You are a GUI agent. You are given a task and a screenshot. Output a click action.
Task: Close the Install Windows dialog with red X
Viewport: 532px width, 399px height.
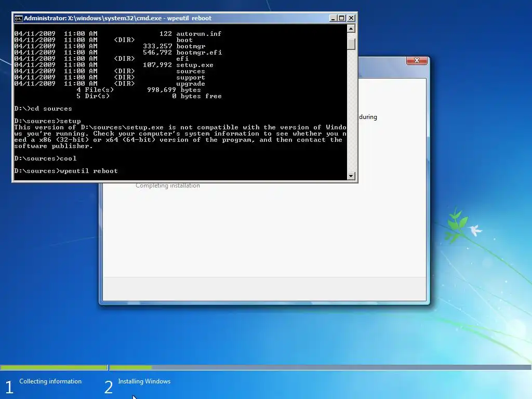417,60
